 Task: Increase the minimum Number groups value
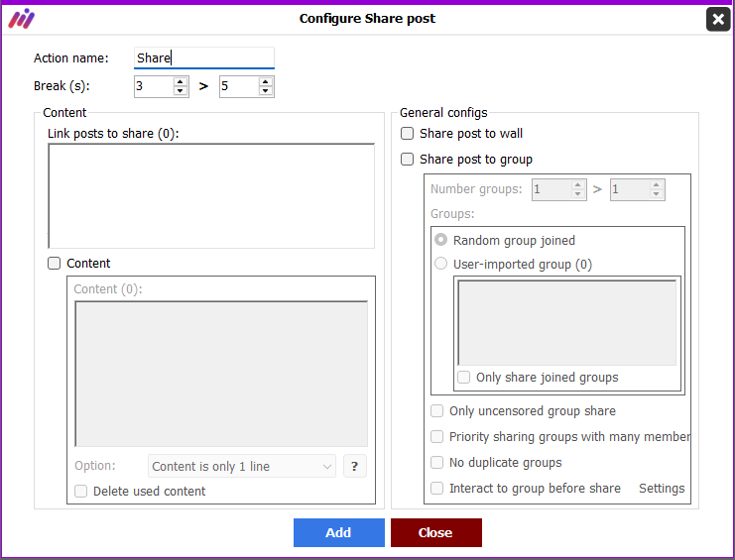click(x=577, y=185)
